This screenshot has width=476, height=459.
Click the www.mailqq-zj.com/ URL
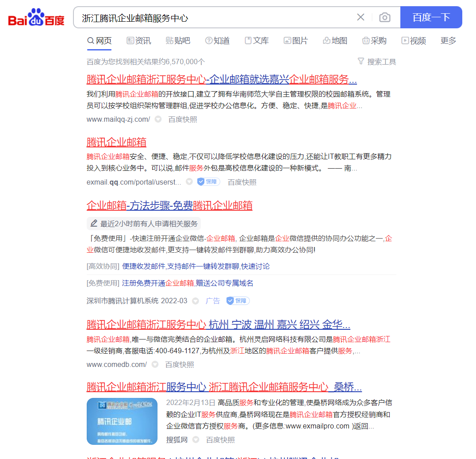(119, 120)
